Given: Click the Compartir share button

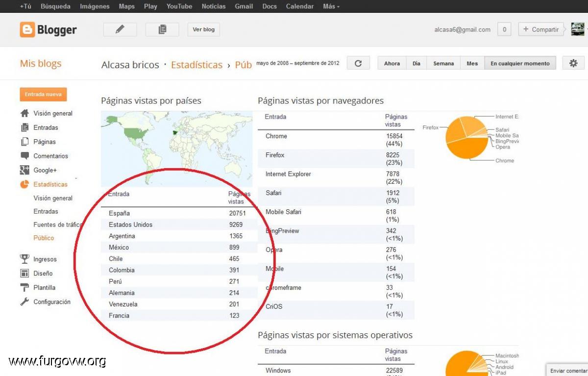Looking at the screenshot, I should coord(541,29).
